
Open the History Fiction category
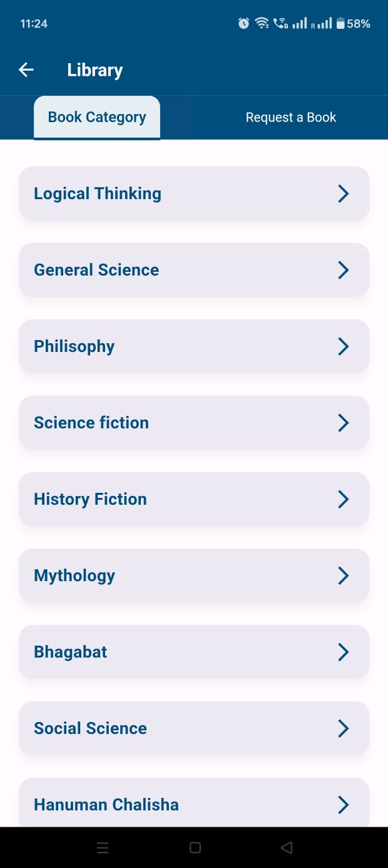[194, 499]
